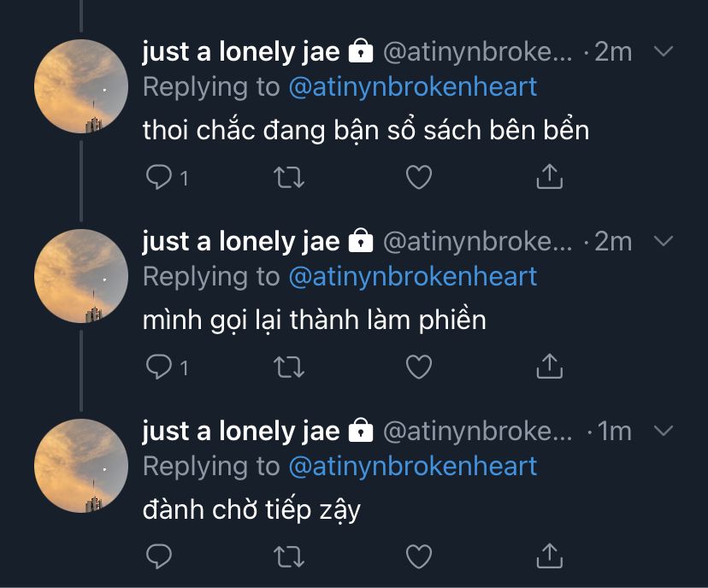Open the options chevron on 'mình gọi lại' tweet
The image size is (708, 588).
click(x=664, y=241)
